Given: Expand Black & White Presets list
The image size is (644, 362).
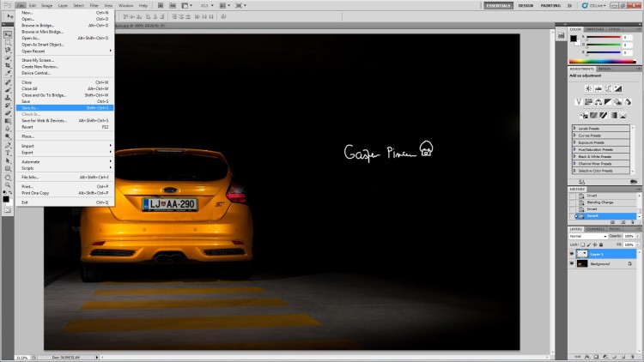Looking at the screenshot, I should point(574,156).
